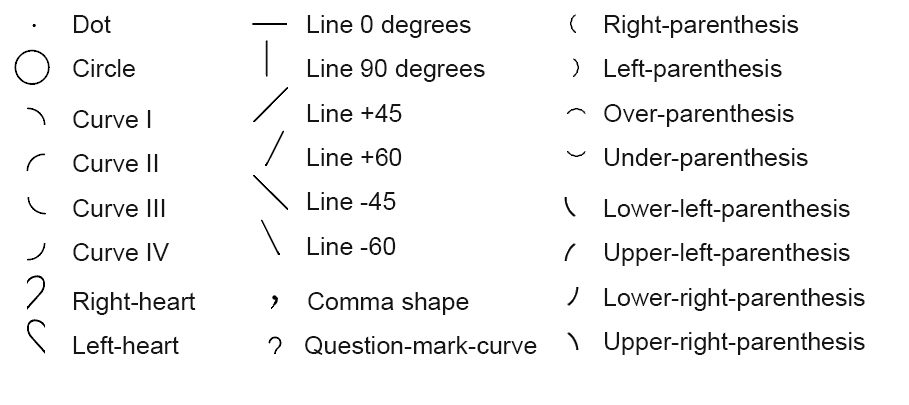Select the 'Curve IV' label text

(121, 253)
